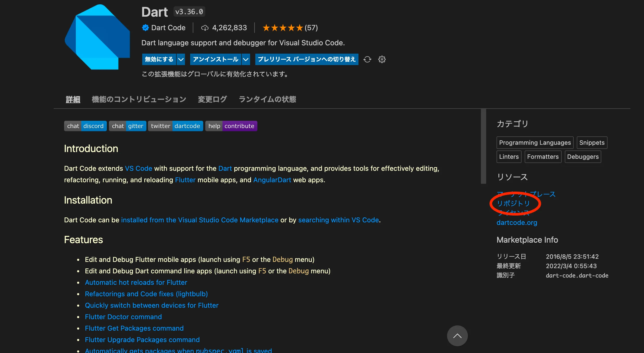This screenshot has height=353, width=644.
Task: Open the circled リポジトリ link
Action: 513,204
